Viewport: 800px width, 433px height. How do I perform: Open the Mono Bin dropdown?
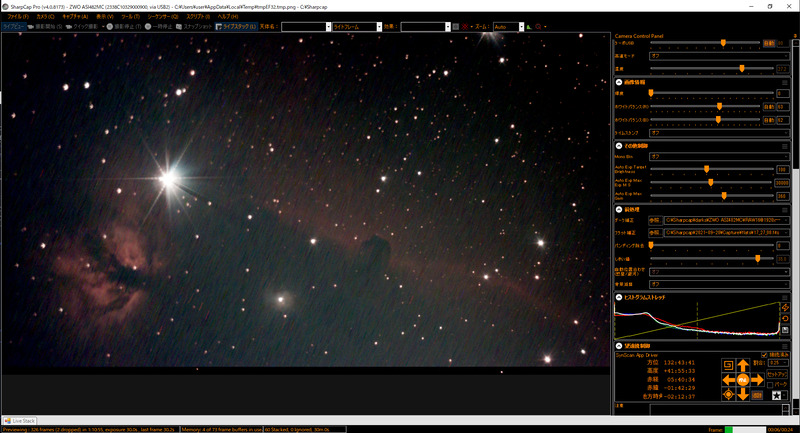click(x=719, y=157)
